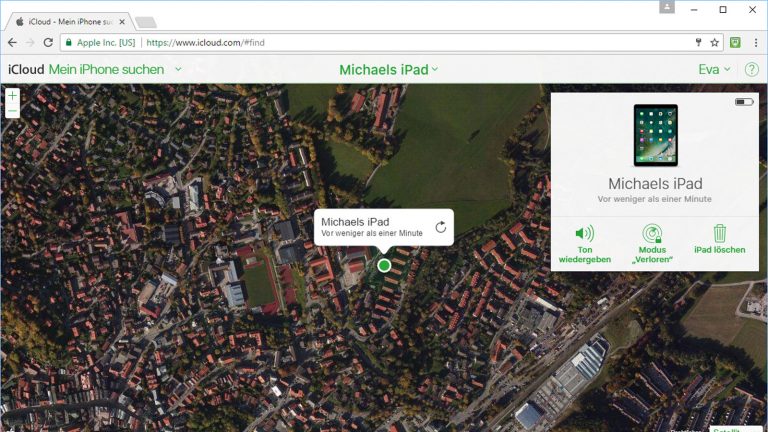
Task: Open the iCloud help question mark
Action: pyautogui.click(x=751, y=70)
